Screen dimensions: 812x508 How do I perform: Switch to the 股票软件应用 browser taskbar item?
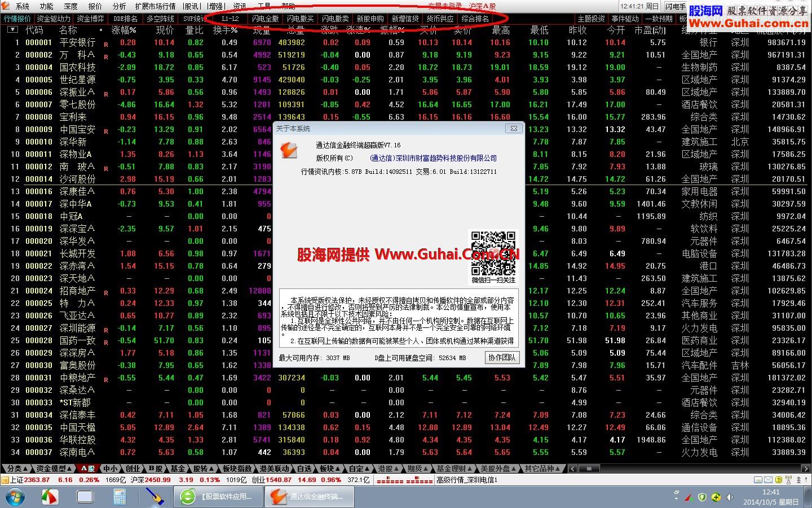point(219,497)
